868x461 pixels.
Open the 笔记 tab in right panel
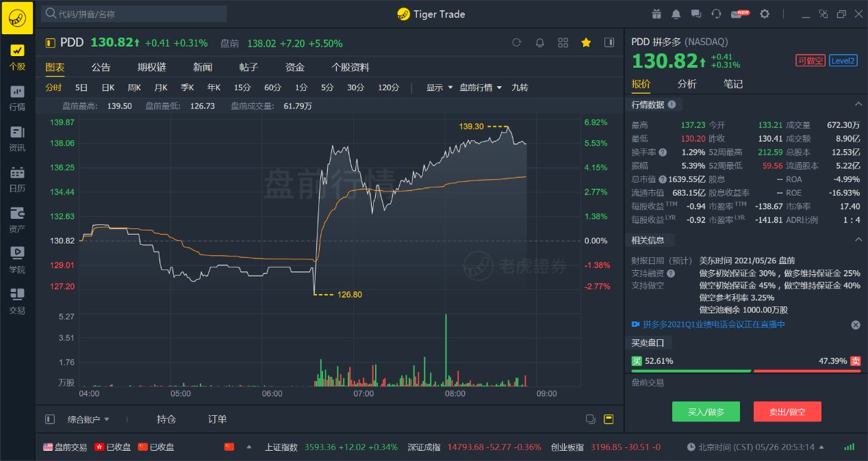pyautogui.click(x=733, y=84)
